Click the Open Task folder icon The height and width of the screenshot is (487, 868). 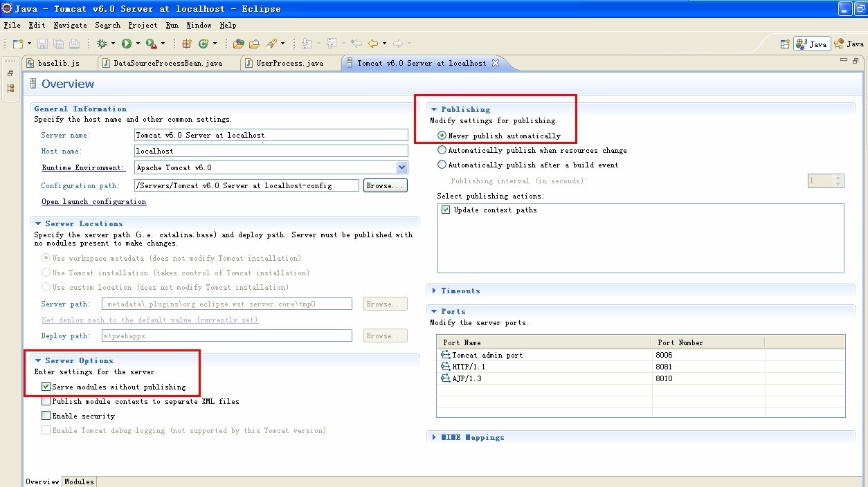(x=255, y=44)
